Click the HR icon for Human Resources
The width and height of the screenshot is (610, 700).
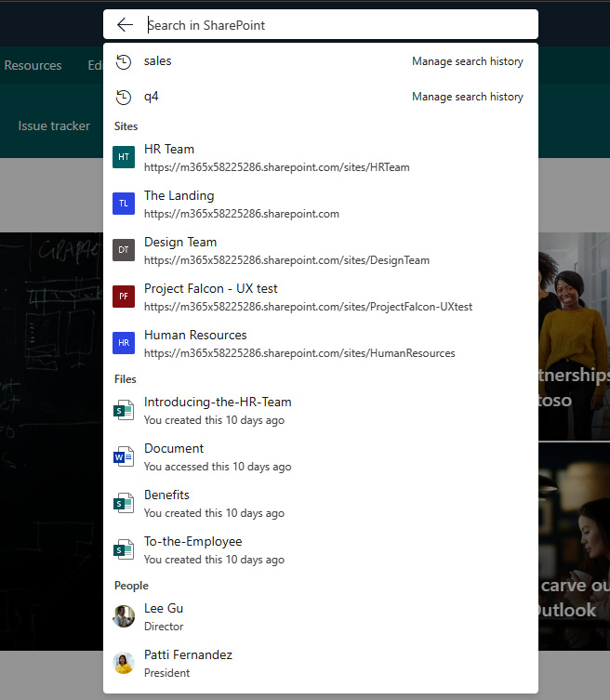click(124, 342)
